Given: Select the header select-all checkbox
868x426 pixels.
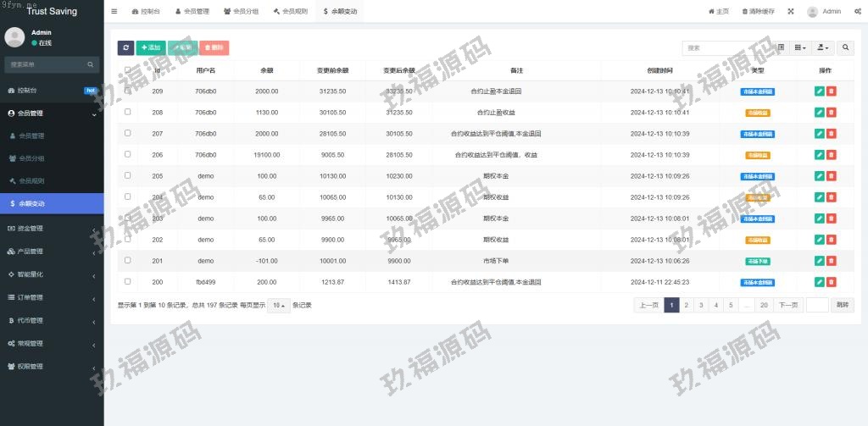Looking at the screenshot, I should (x=128, y=70).
